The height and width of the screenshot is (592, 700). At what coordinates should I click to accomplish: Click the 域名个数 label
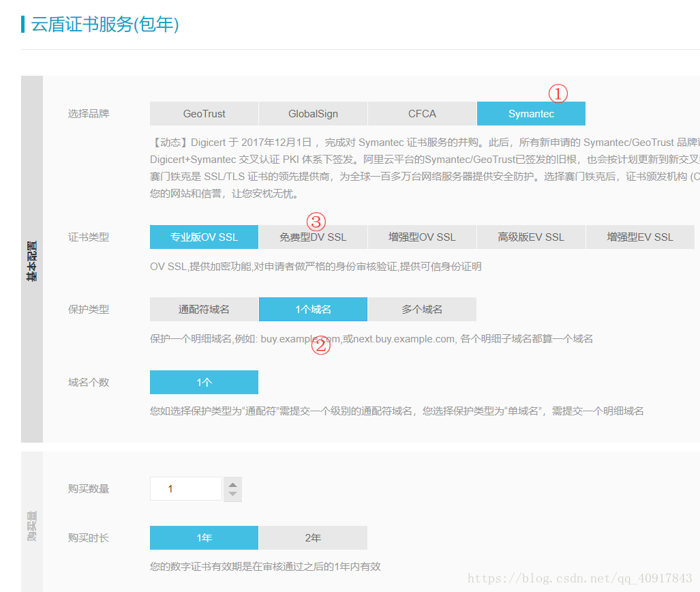89,382
